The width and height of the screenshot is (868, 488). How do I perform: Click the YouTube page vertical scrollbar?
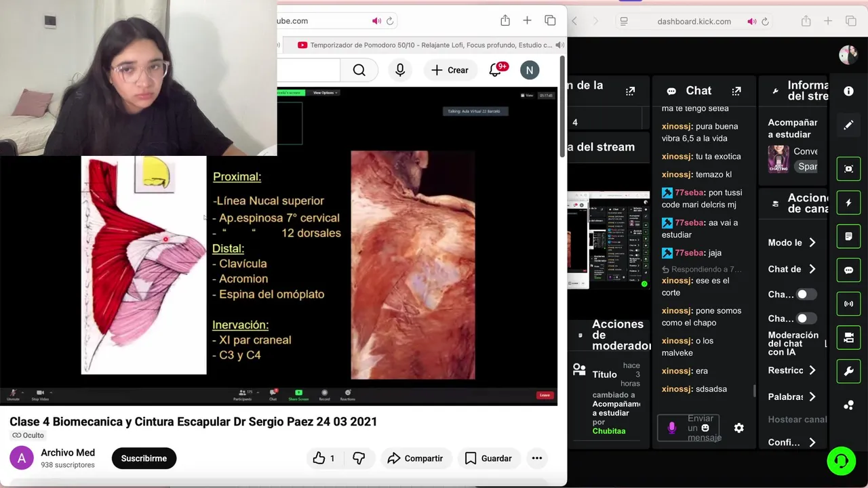pos(562,107)
